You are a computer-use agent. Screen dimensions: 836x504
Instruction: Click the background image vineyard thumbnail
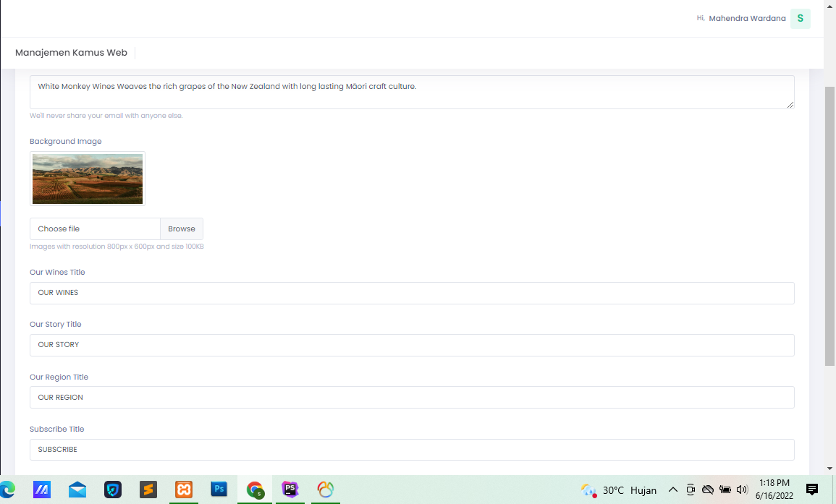pos(88,179)
